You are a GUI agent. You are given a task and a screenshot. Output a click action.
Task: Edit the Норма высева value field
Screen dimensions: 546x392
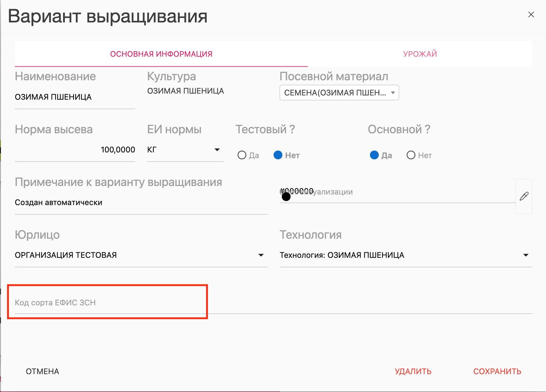point(75,150)
